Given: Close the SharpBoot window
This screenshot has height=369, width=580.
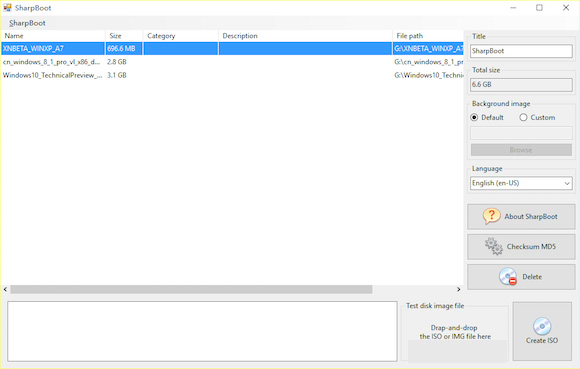Looking at the screenshot, I should (566, 7).
